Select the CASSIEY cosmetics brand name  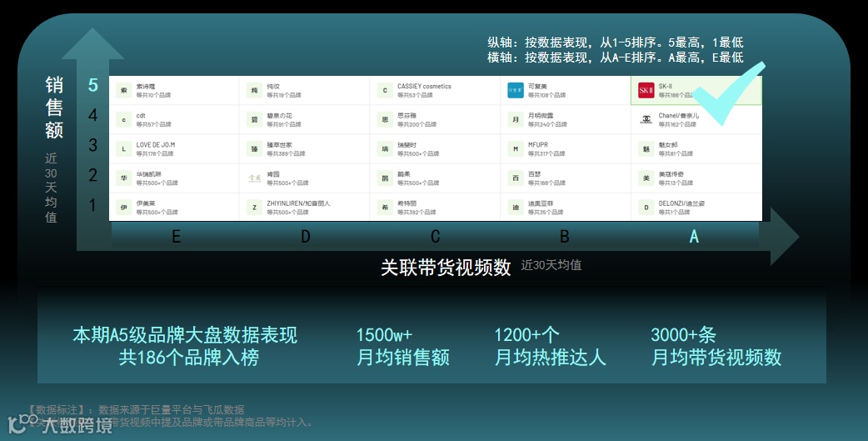pyautogui.click(x=424, y=87)
